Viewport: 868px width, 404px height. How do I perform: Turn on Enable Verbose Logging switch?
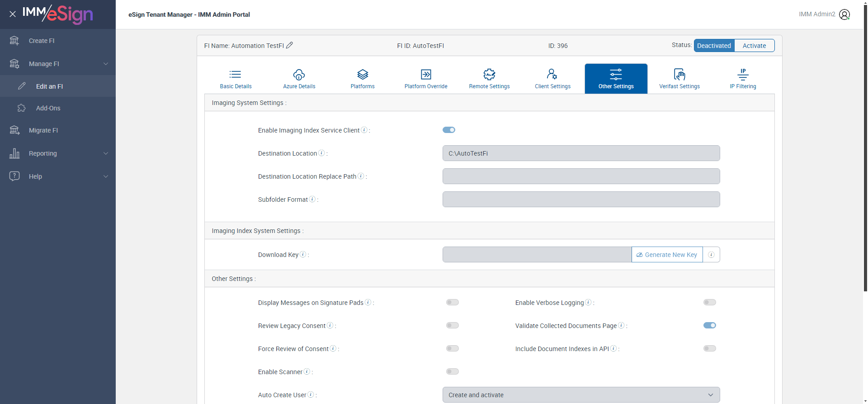pyautogui.click(x=709, y=303)
